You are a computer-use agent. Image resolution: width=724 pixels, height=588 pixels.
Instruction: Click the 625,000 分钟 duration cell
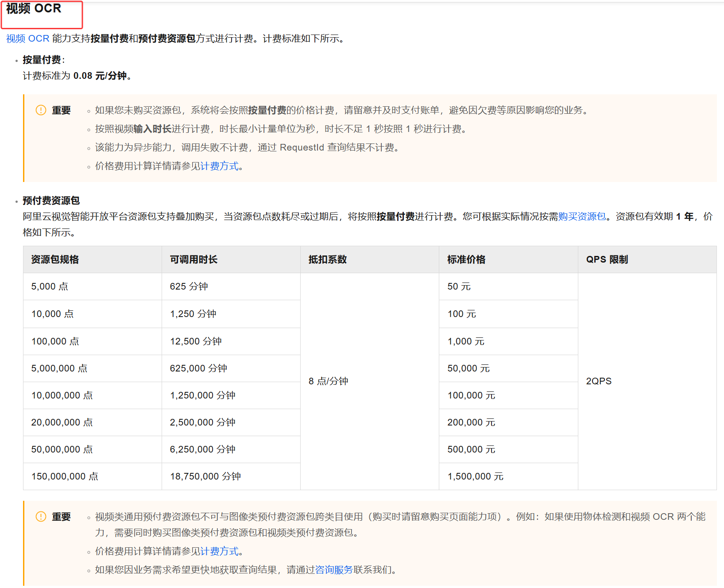click(231, 368)
